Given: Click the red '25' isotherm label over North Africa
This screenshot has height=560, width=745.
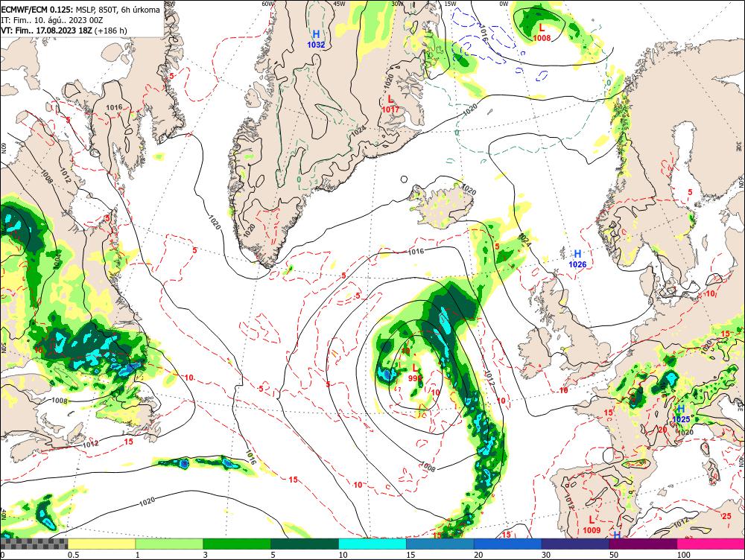Looking at the screenshot, I should (726, 516).
